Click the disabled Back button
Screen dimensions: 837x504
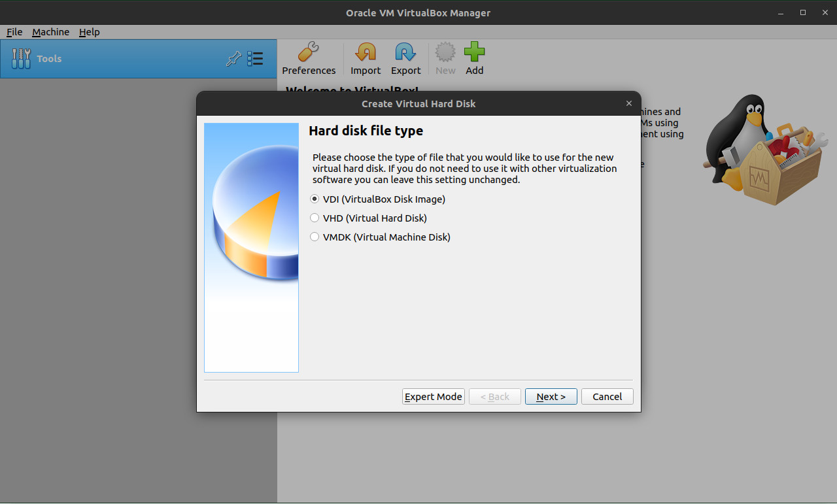click(x=495, y=397)
